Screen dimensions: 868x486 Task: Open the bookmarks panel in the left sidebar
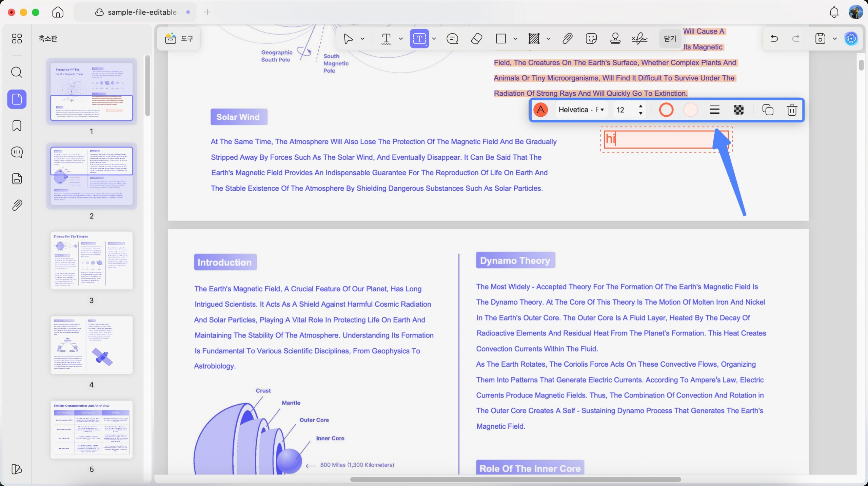[x=17, y=125]
